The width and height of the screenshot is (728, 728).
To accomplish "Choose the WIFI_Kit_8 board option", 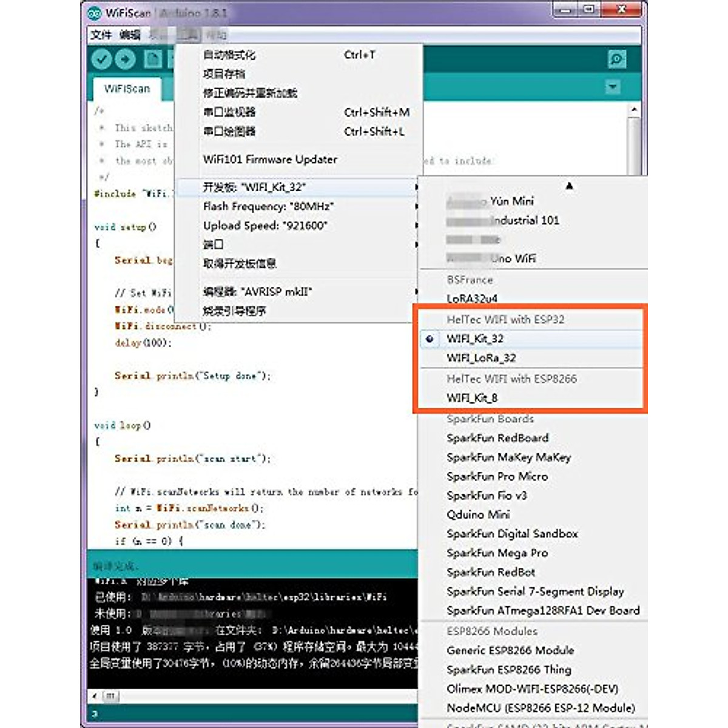I will pyautogui.click(x=472, y=398).
